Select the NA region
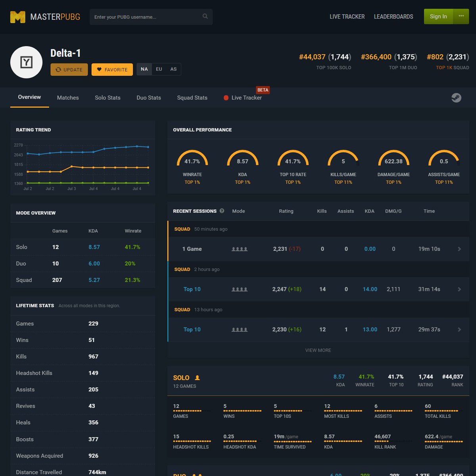The image size is (476, 476). (x=144, y=69)
